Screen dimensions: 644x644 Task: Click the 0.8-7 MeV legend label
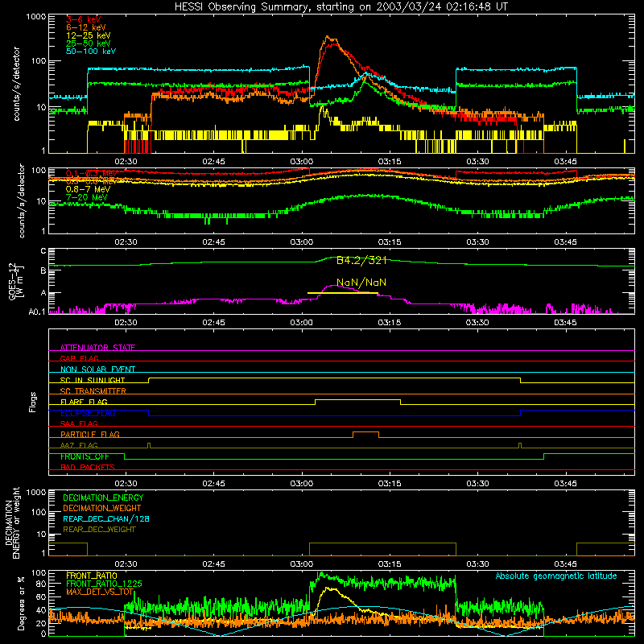[88, 189]
